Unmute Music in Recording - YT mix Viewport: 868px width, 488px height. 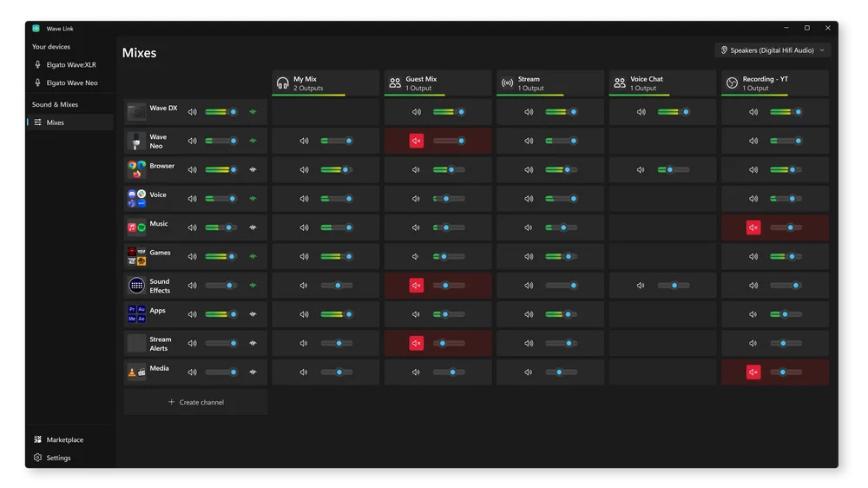[753, 228]
